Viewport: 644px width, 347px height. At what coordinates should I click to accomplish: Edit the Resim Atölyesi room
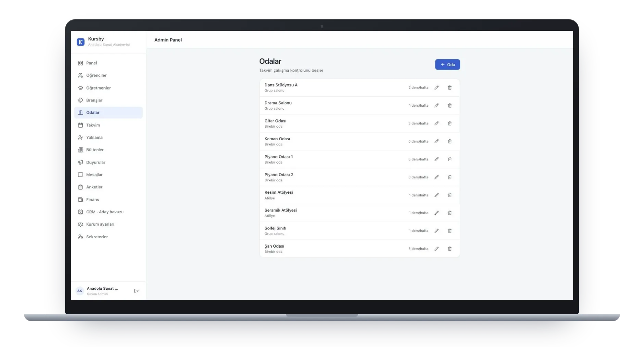436,195
